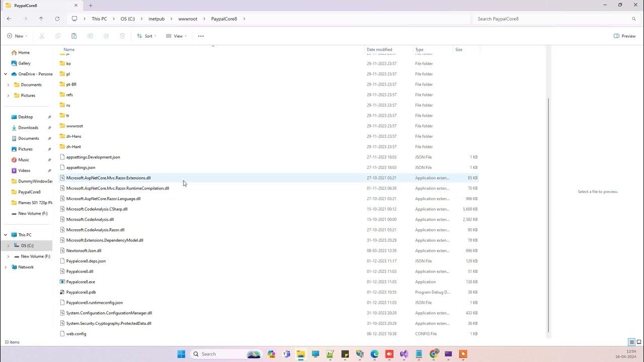Screen dimensions: 644x362
Task: Toggle the Preview pane button
Action: point(625,36)
